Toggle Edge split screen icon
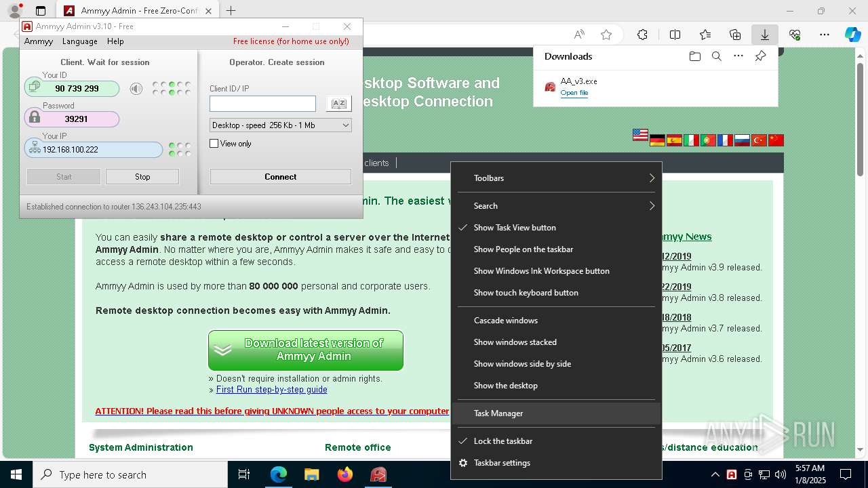868x488 pixels. pyautogui.click(x=675, y=35)
